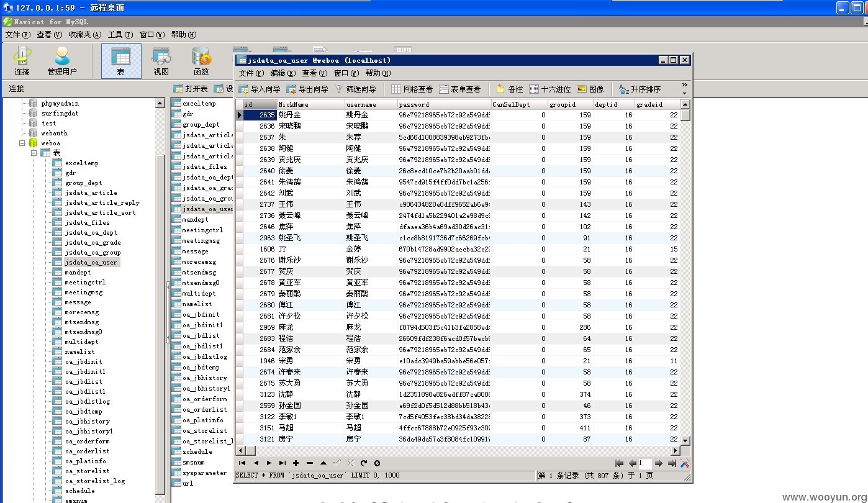
Task: Open the 连接 (Connection) toolbar button
Action: (x=22, y=61)
